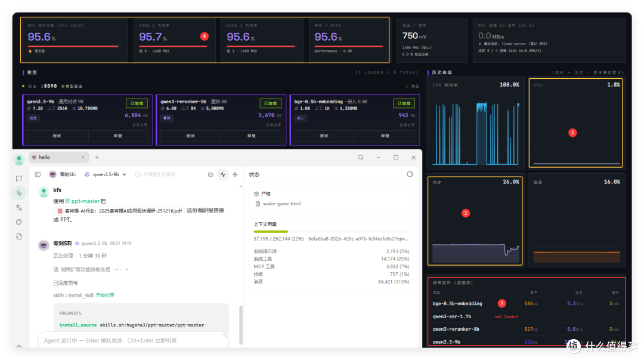Click the :8090 route port label

tap(49, 86)
